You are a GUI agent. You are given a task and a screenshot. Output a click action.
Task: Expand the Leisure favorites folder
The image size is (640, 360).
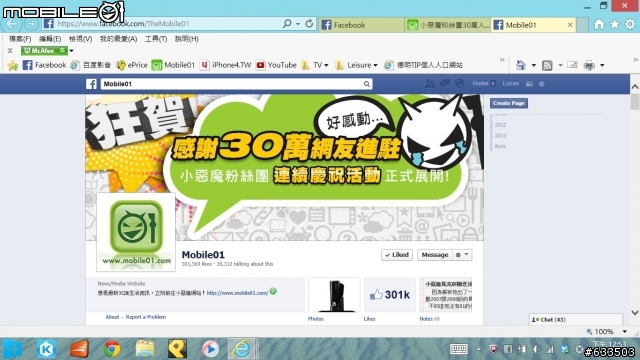point(356,65)
